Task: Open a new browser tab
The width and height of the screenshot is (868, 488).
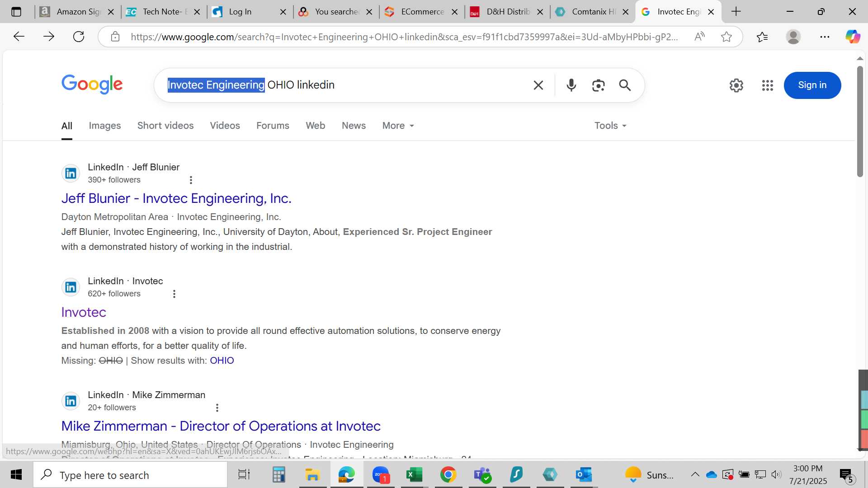Action: 736,12
